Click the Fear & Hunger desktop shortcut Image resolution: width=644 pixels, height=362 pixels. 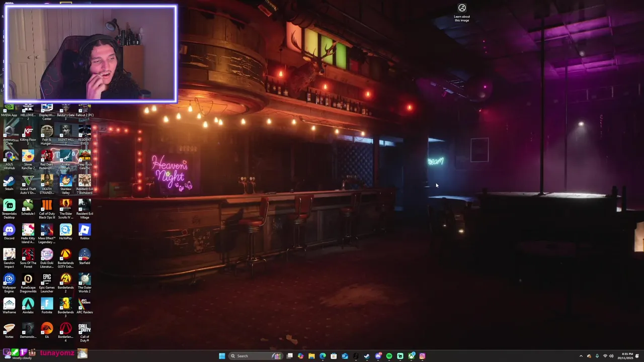tap(47, 135)
